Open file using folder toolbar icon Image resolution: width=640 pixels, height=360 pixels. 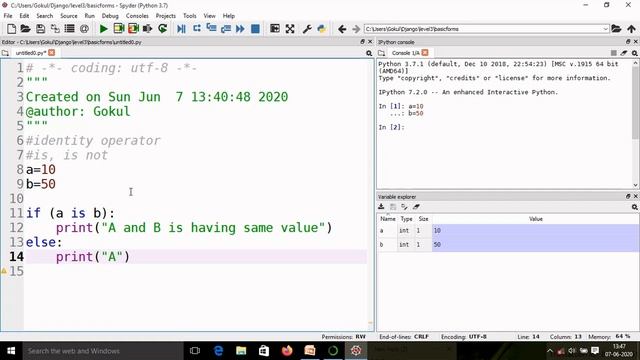(25, 29)
